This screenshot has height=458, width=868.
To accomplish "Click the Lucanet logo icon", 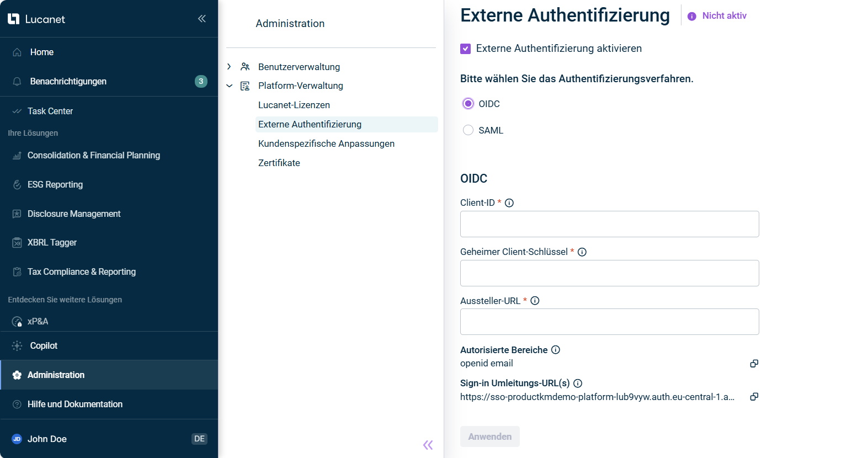I will (13, 19).
